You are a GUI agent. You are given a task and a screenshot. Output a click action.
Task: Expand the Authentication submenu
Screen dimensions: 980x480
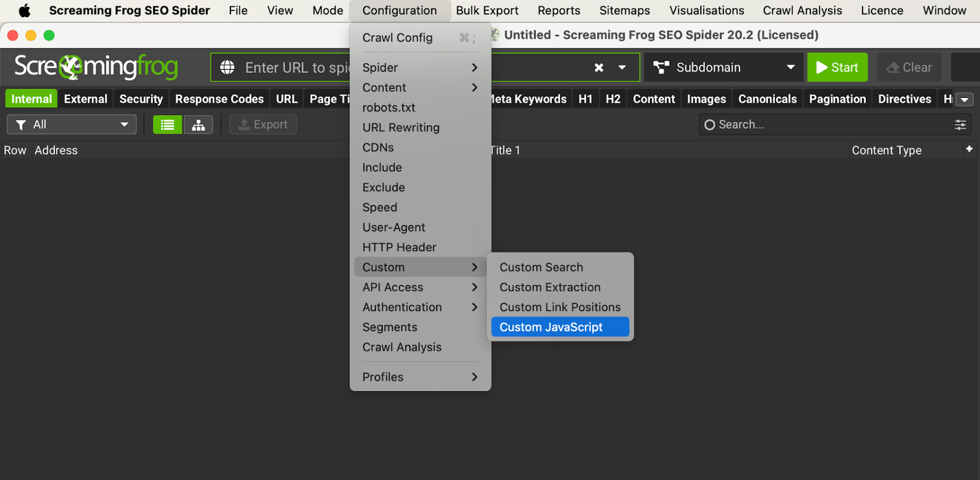point(420,307)
